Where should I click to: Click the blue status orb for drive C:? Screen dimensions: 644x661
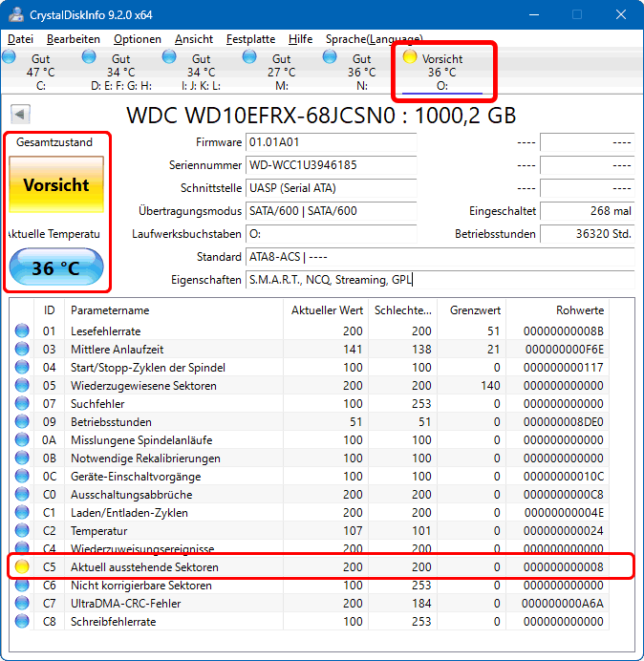click(x=11, y=57)
